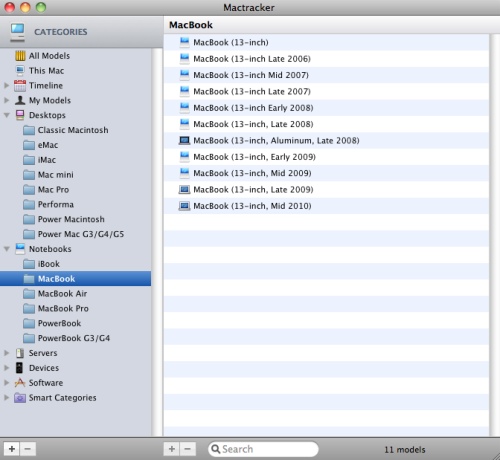Screen dimensions: 500x460
Task: Collapse the Notebooks category
Action: click(x=7, y=249)
